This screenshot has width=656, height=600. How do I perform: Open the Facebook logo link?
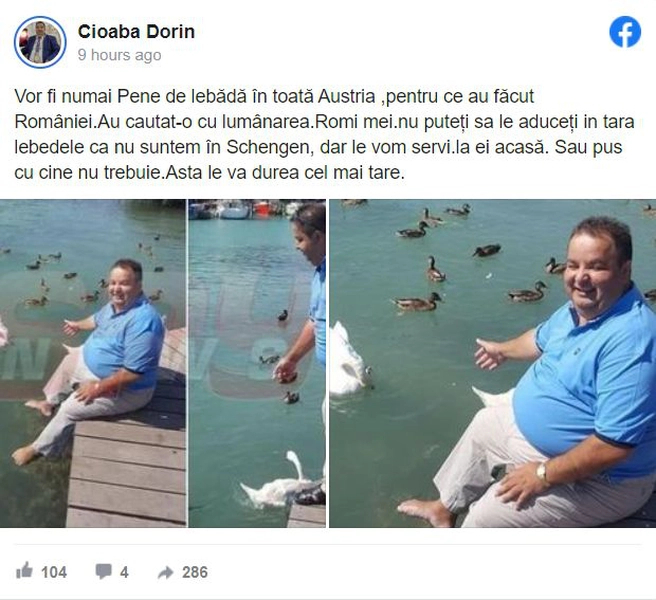(x=625, y=32)
